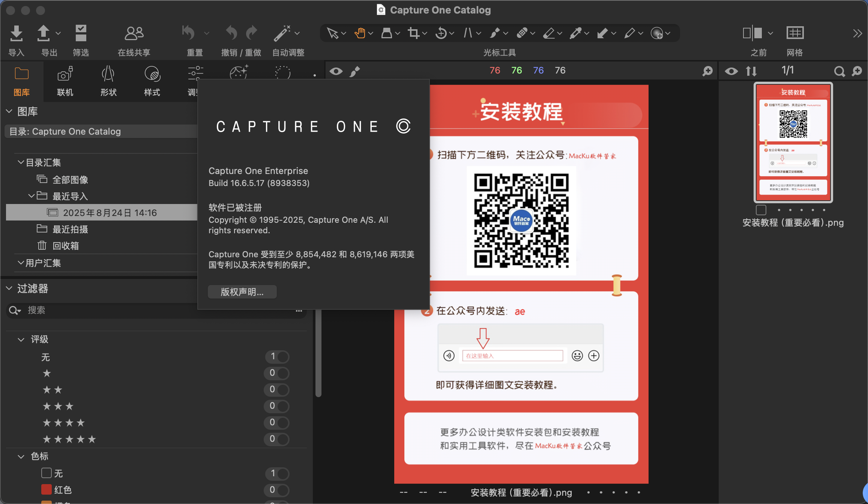868x504 pixels.
Task: Select the White balance picker tool
Action: click(576, 33)
